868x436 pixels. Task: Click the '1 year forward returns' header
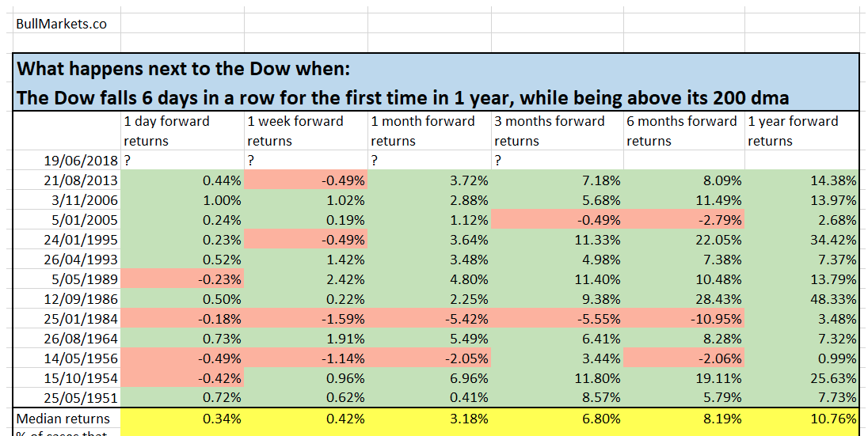point(794,131)
